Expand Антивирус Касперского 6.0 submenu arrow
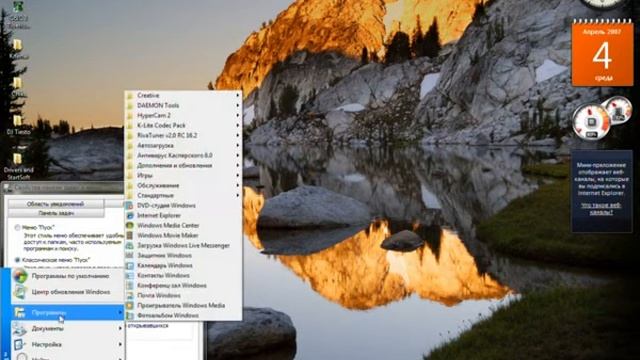The width and height of the screenshot is (640, 360). [x=238, y=155]
